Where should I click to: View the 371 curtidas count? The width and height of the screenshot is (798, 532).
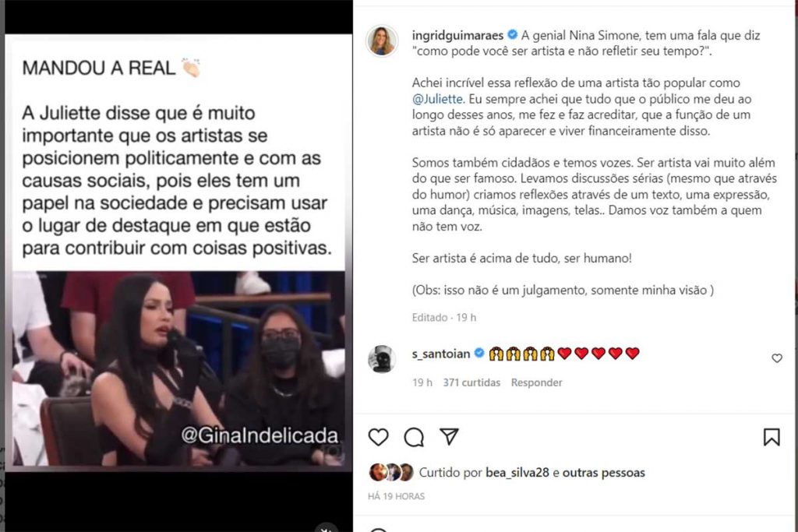(471, 382)
